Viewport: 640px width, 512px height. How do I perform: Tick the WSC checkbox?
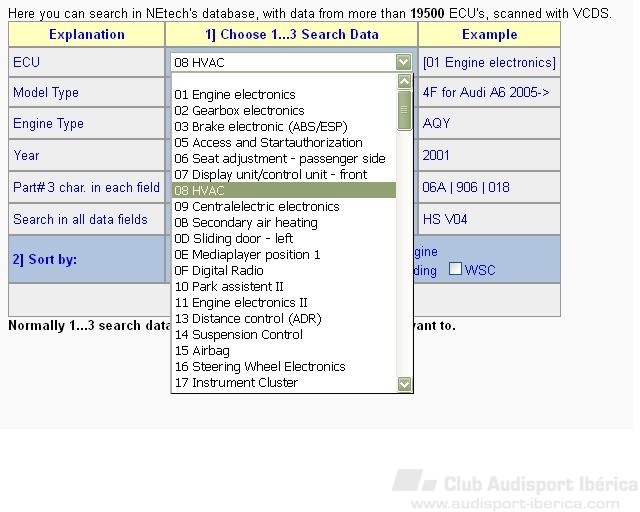tap(455, 269)
